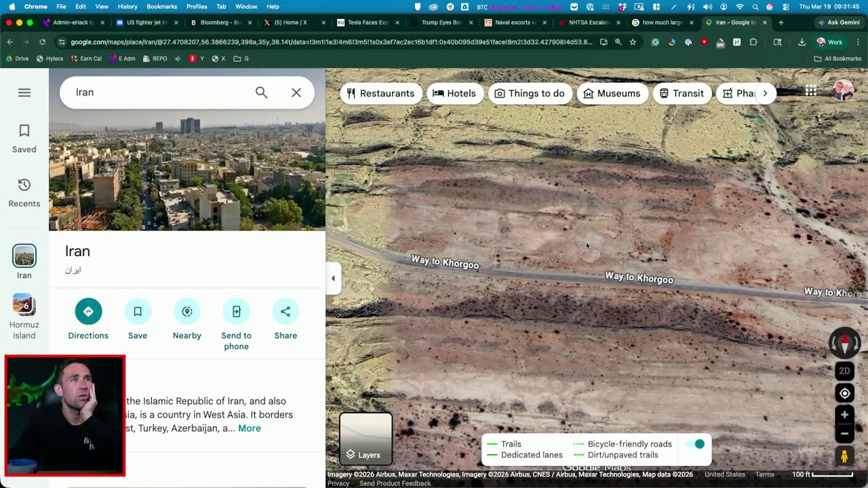This screenshot has height=488, width=868.
Task: Open the Recents panel
Action: click(24, 192)
